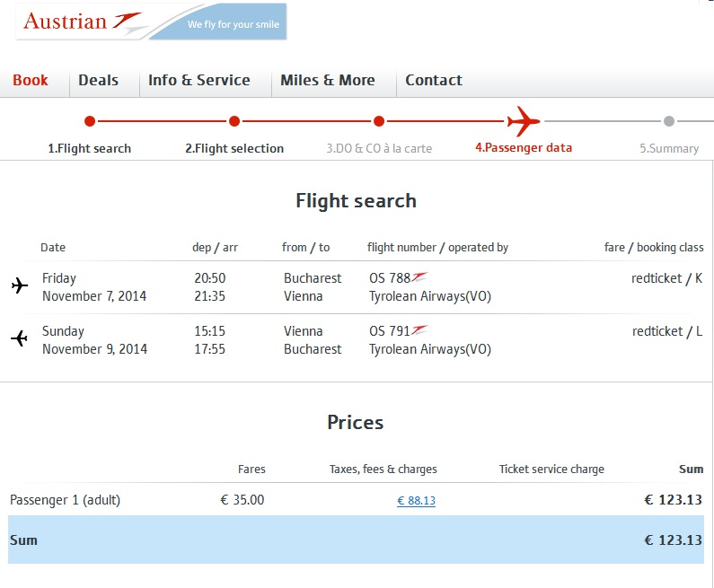Screen dimensions: 714x588
Task: Open the Deals menu
Action: [98, 81]
